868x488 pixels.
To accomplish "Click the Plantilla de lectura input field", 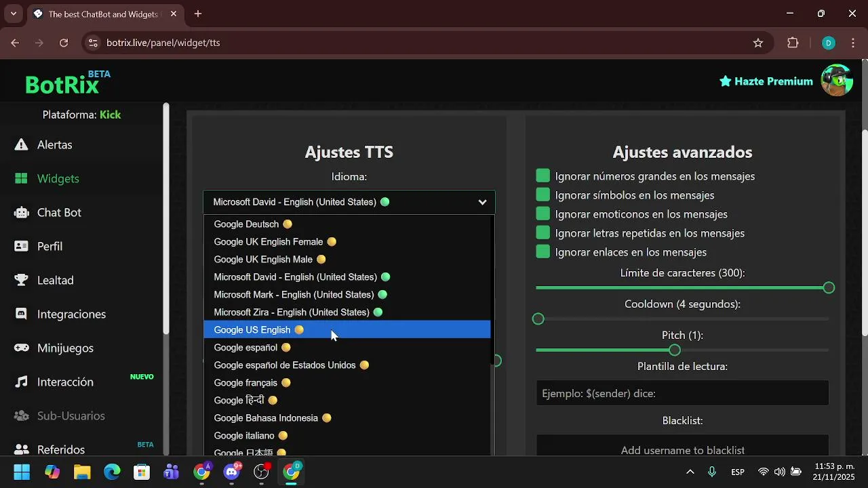I will pyautogui.click(x=682, y=393).
